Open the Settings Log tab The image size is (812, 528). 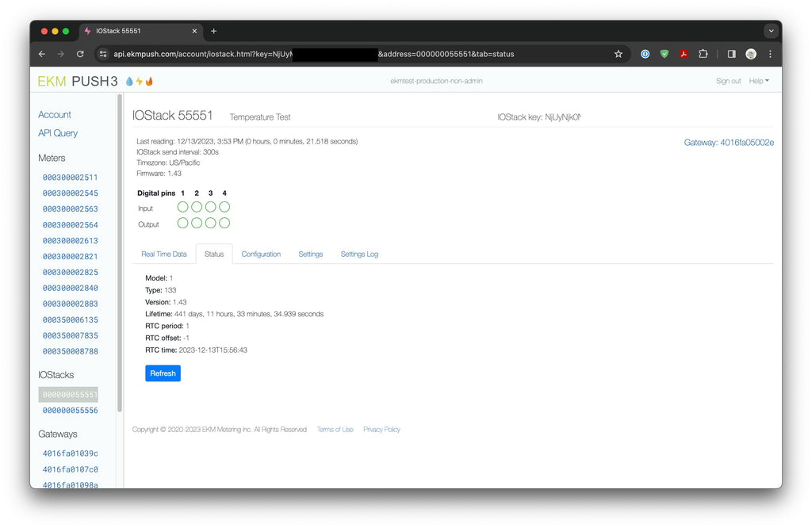point(359,254)
